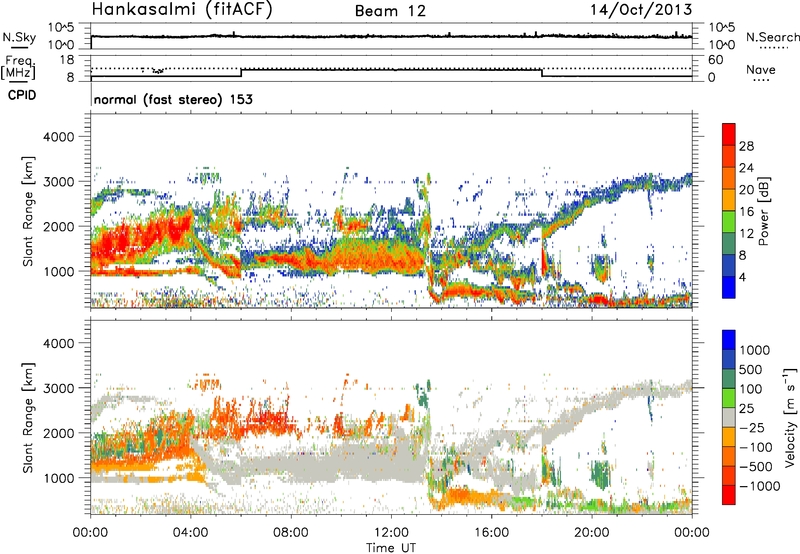Viewport: 800px width, 554px height.
Task: Select 'normal (fast stereo) 153' mode text
Action: 173,99
